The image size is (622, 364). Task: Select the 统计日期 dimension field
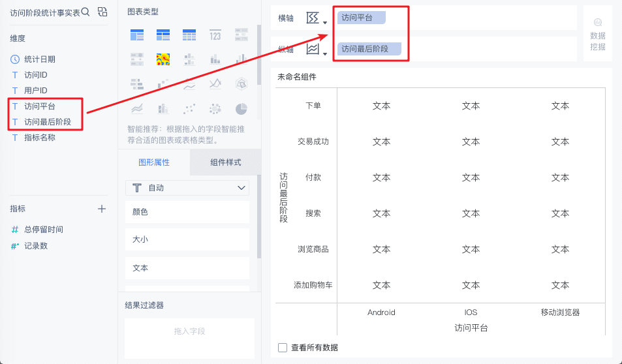pos(40,59)
